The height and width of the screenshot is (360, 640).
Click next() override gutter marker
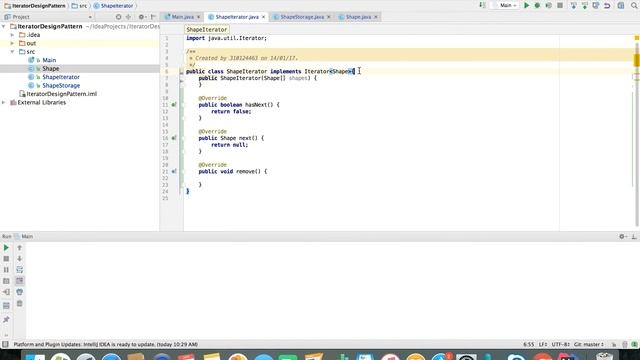click(x=173, y=138)
